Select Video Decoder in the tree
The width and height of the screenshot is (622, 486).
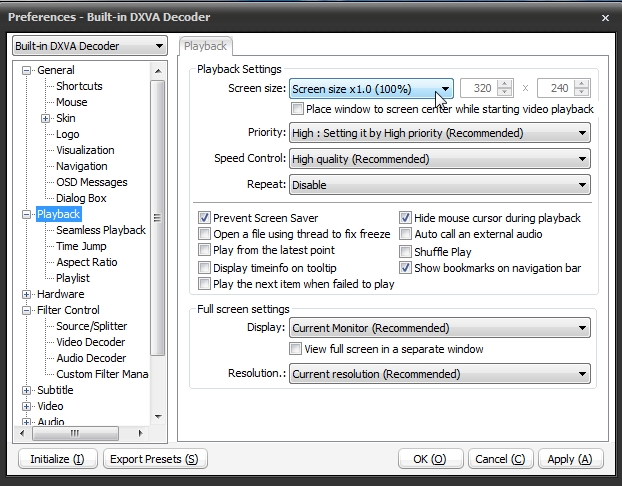click(x=90, y=342)
